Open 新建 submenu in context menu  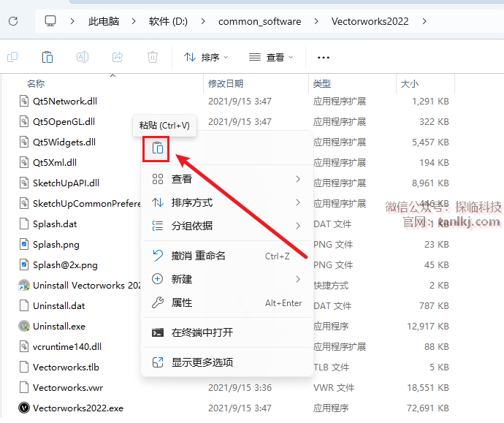pos(227,279)
